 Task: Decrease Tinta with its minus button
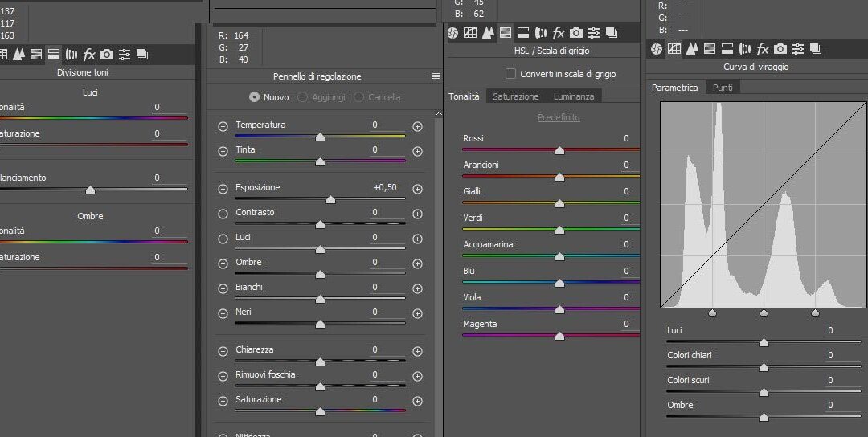coord(223,151)
